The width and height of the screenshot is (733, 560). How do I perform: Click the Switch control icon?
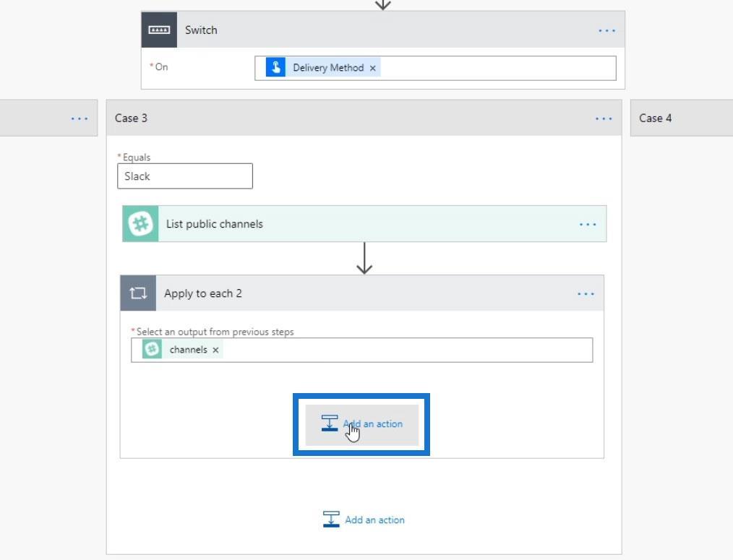pyautogui.click(x=159, y=30)
